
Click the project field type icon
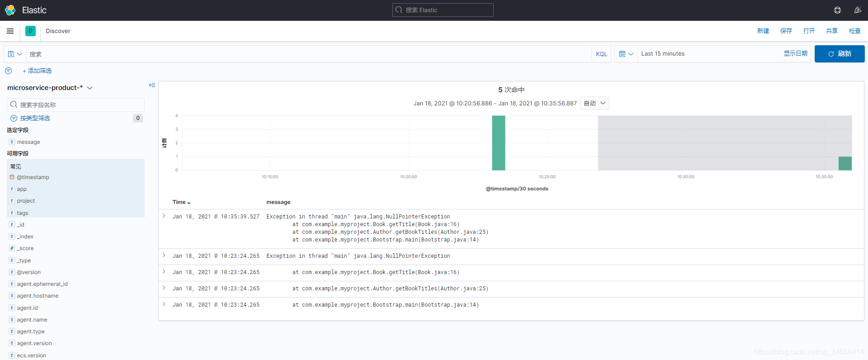12,201
